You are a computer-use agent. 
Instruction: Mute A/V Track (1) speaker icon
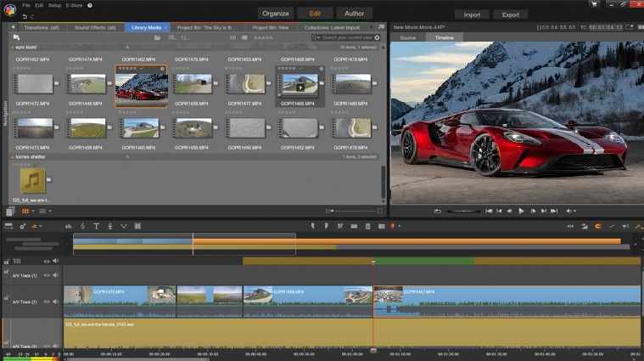57,275
